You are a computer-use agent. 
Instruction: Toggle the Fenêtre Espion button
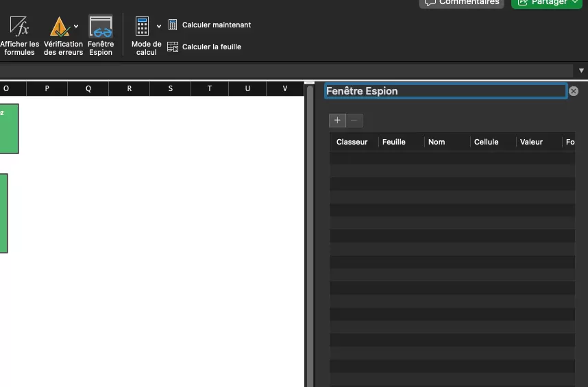click(101, 36)
